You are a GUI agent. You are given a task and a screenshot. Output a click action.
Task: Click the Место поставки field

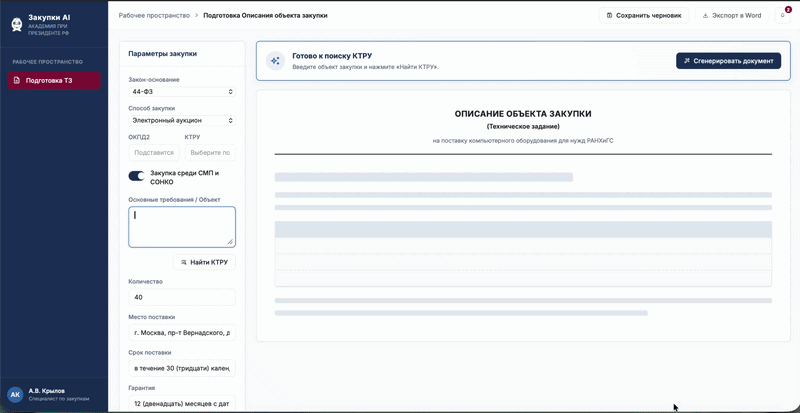point(182,333)
